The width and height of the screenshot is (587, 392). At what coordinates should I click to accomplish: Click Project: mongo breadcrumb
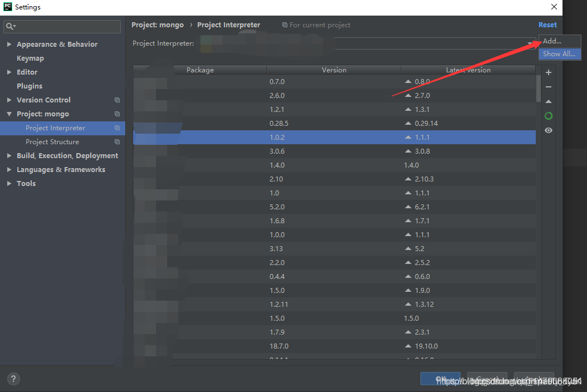click(158, 24)
